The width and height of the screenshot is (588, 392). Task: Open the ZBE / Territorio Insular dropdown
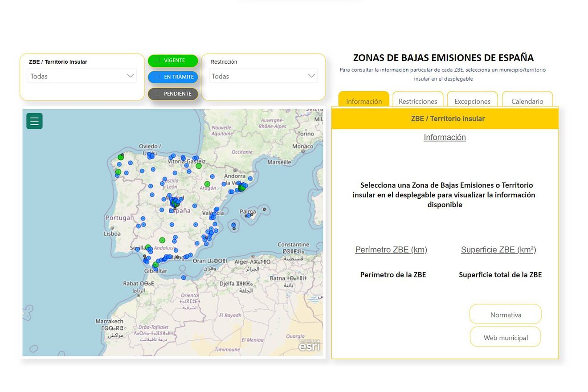click(x=82, y=76)
